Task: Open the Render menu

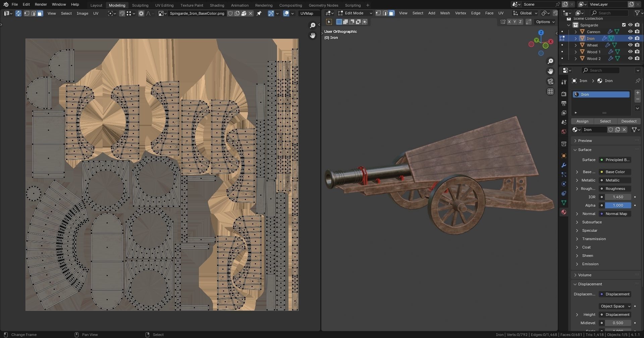Action: tap(41, 4)
